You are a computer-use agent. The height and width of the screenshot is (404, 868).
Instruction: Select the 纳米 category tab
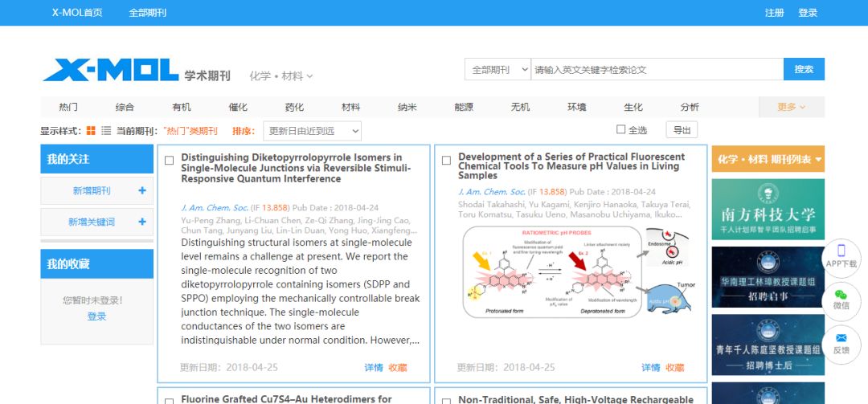(407, 107)
